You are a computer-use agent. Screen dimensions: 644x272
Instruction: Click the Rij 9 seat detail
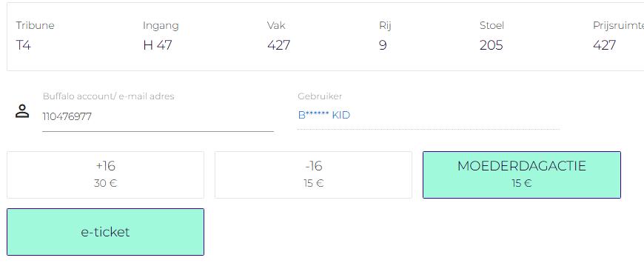pos(383,45)
